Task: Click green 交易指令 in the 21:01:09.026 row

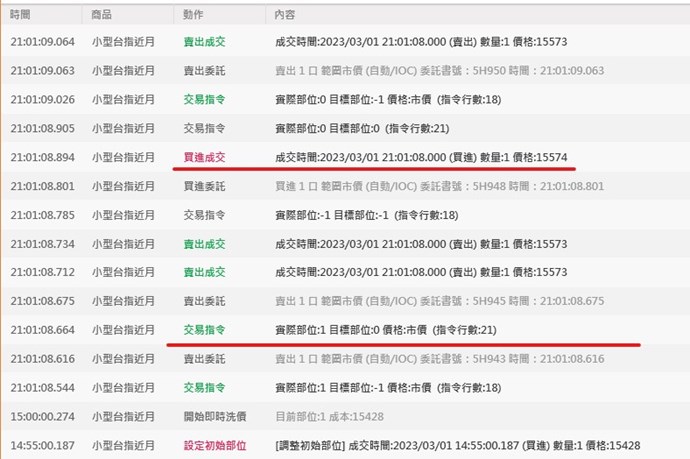Action: point(205,99)
